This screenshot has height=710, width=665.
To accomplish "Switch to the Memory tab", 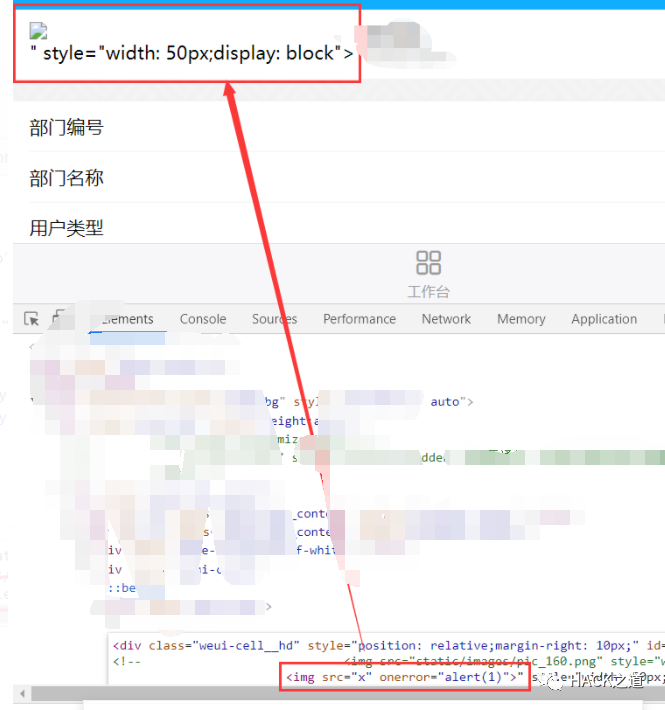I will point(521,319).
